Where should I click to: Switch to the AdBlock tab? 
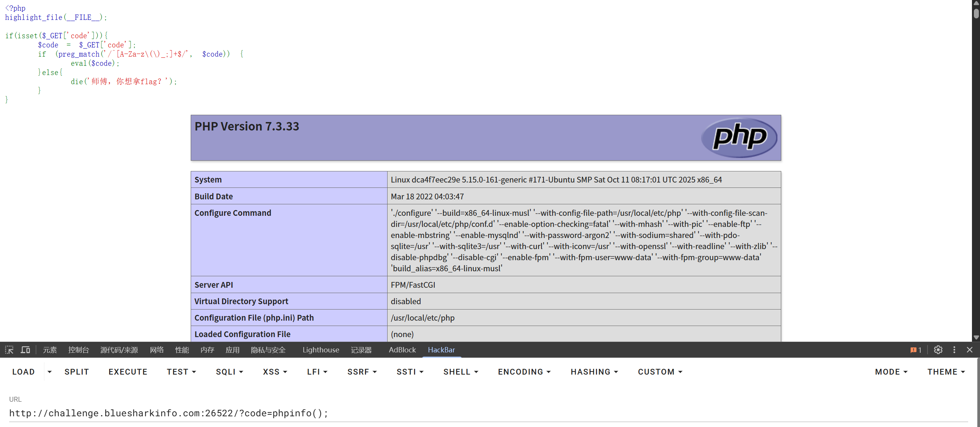(x=402, y=350)
